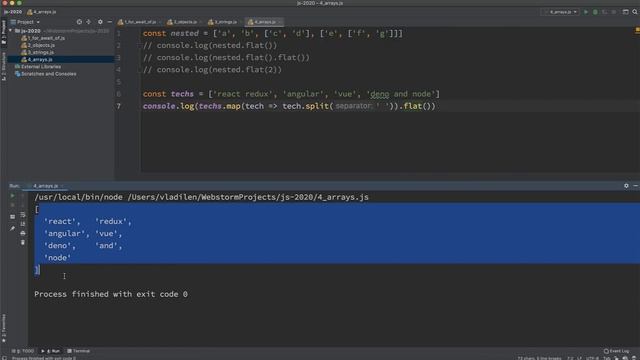This screenshot has height=360, width=640.
Task: Switch to 3_strings.js editor tab
Action: click(x=223, y=22)
